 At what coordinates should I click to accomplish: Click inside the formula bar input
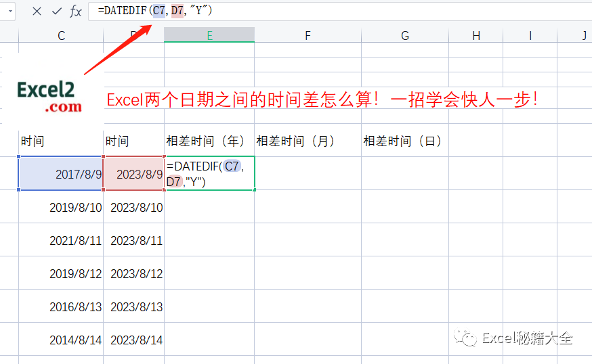pos(340,11)
